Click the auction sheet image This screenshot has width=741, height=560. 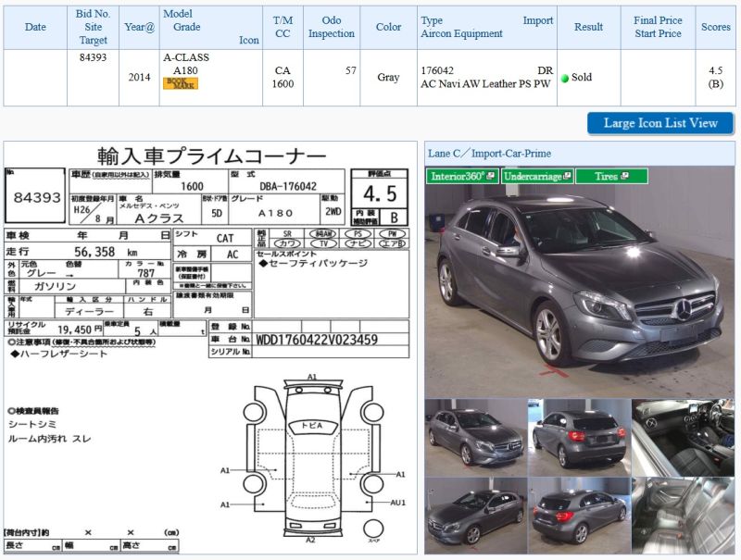click(210, 347)
